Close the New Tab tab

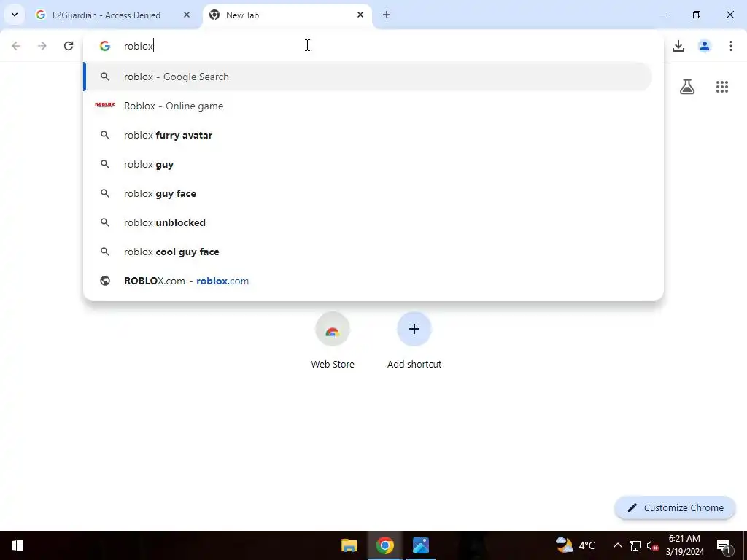point(360,15)
